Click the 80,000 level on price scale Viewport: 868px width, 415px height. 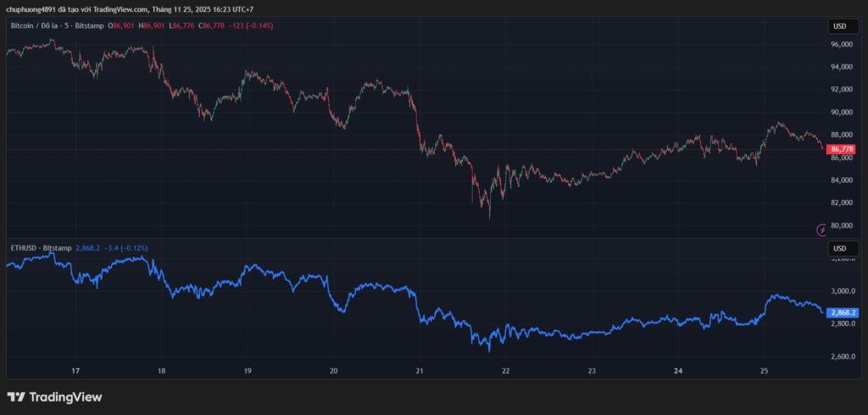point(842,225)
